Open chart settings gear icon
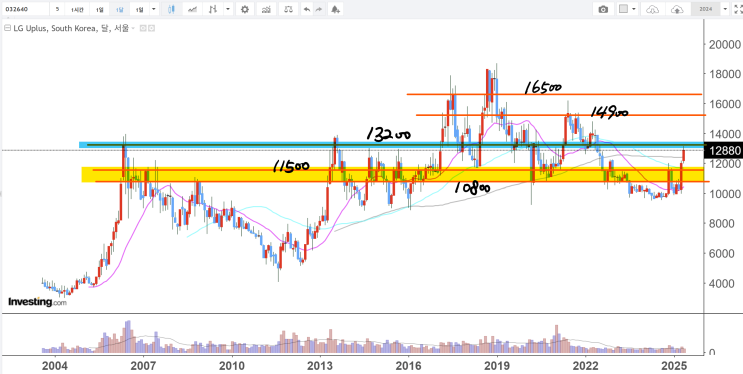This screenshot has width=743, height=374. [245, 9]
